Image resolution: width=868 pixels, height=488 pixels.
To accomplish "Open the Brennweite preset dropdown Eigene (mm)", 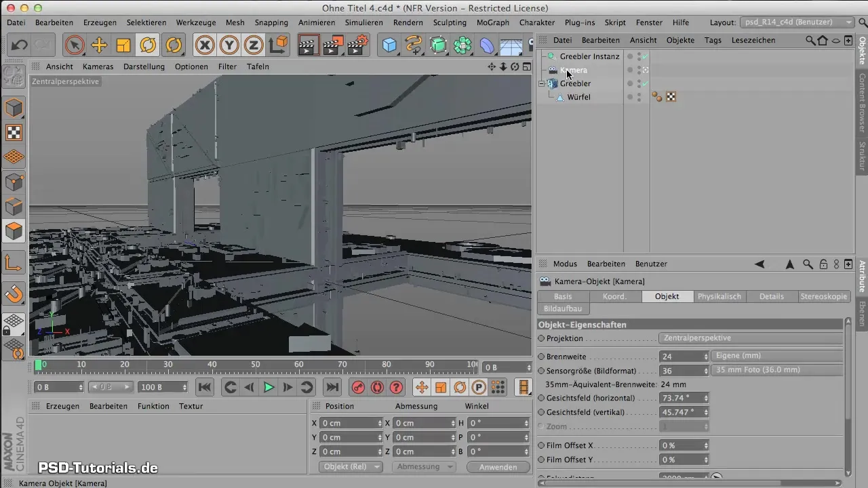I will click(776, 356).
